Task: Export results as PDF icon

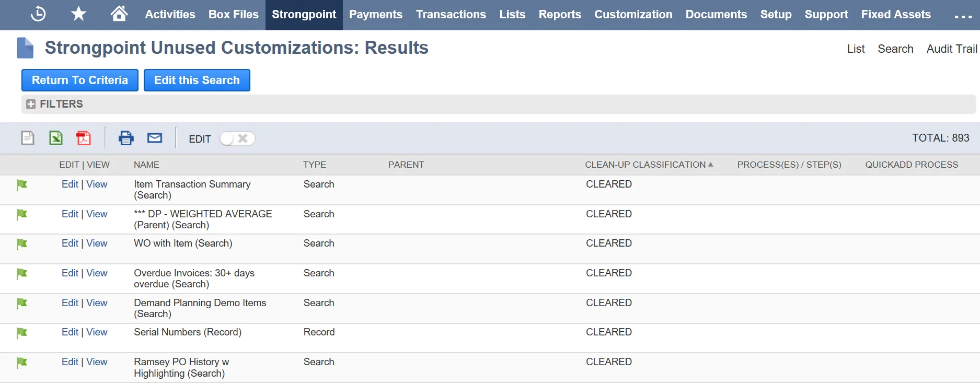Action: [x=84, y=138]
